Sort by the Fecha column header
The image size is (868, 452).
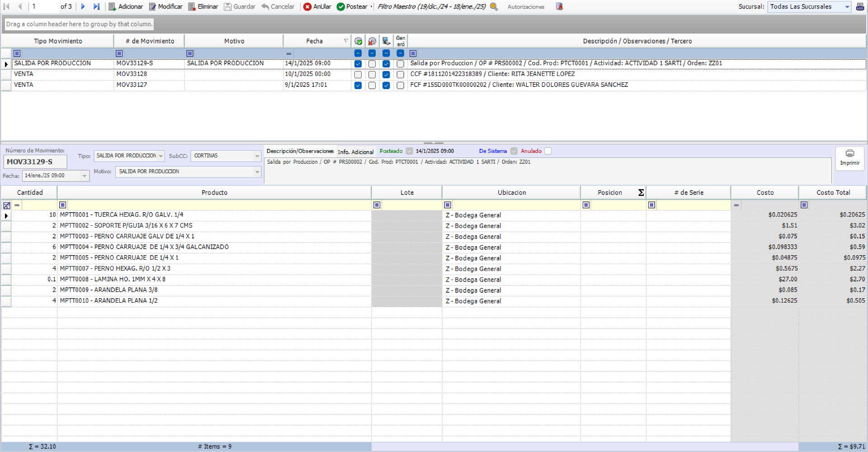(315, 41)
